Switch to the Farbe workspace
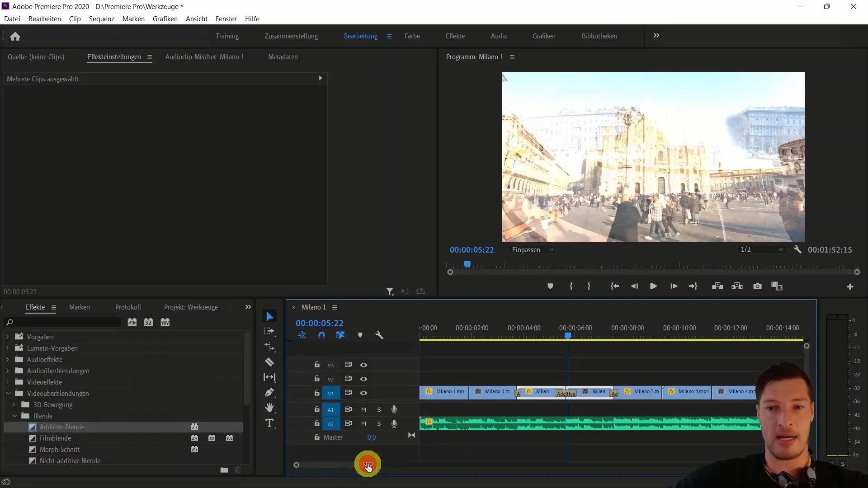Screen dimensions: 868x488 [412, 36]
